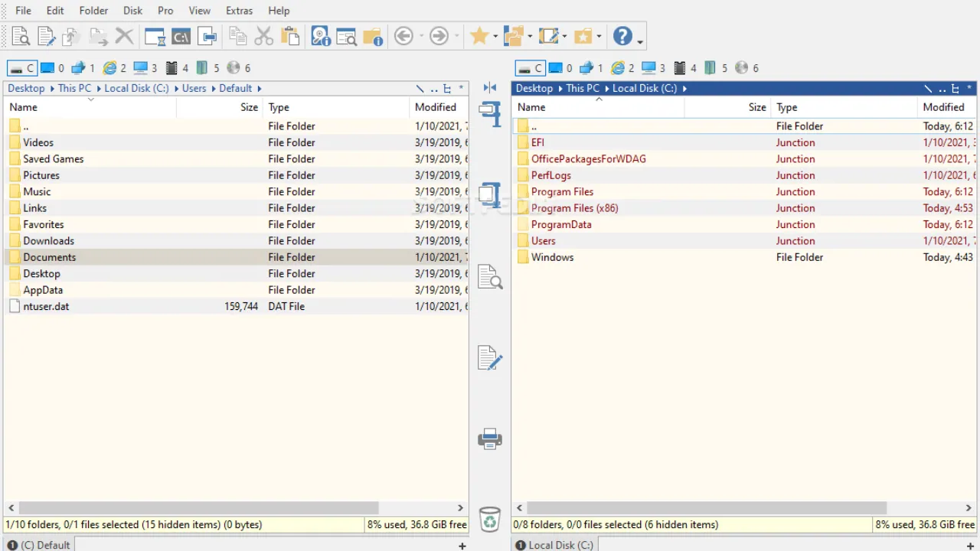Open the File menu
This screenshot has width=980, height=551.
[x=24, y=11]
